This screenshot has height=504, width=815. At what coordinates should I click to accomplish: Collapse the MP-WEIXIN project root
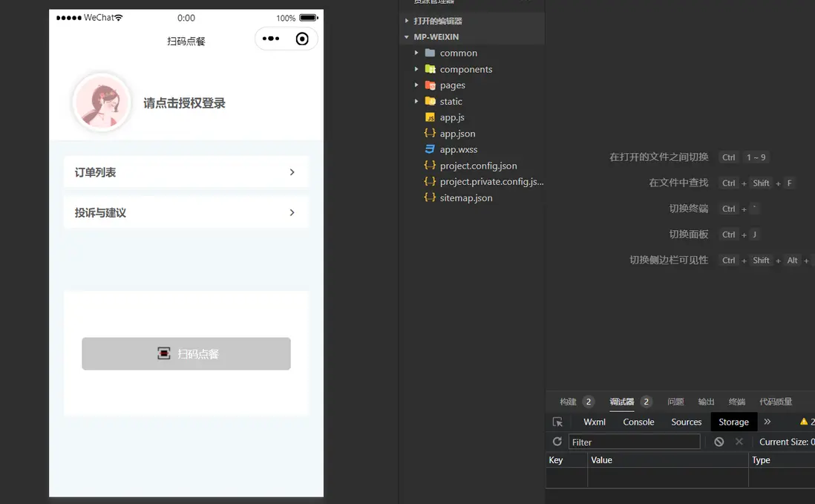[407, 37]
